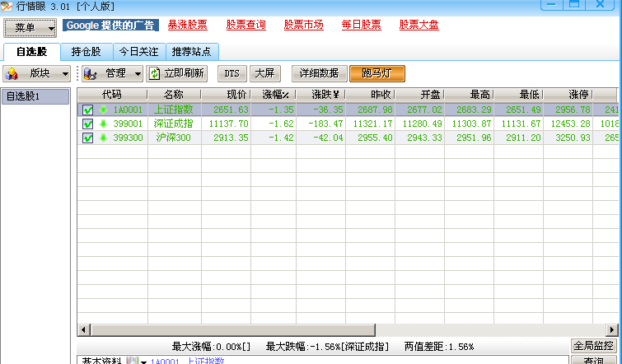Click the 两值差距:1.56% status text

click(439, 347)
